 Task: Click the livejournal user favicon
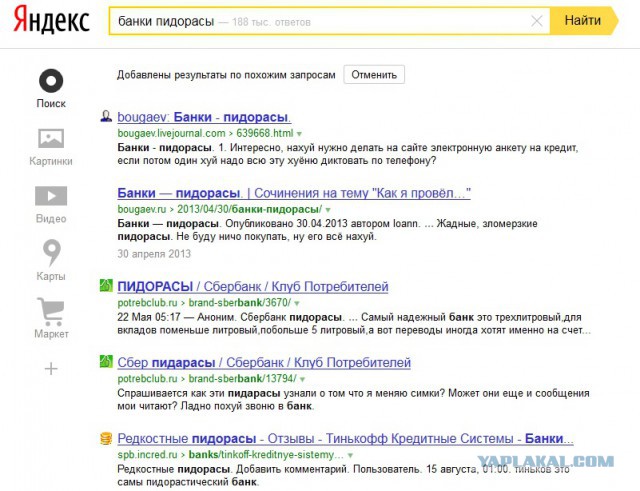click(x=106, y=116)
